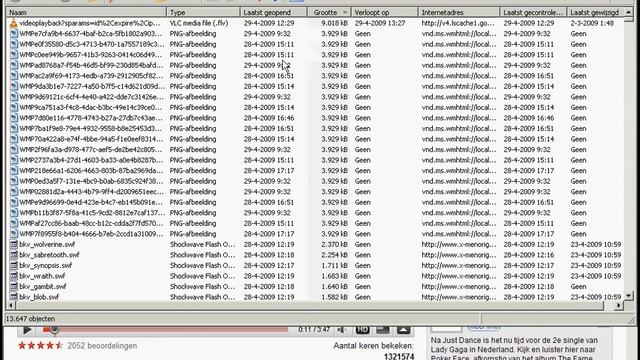
Task: Click the PNG icon beside WMP7d80e116 file
Action: point(14,118)
